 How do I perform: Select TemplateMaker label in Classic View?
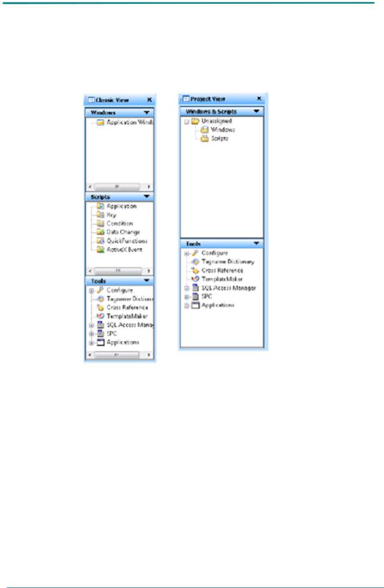coord(127,316)
